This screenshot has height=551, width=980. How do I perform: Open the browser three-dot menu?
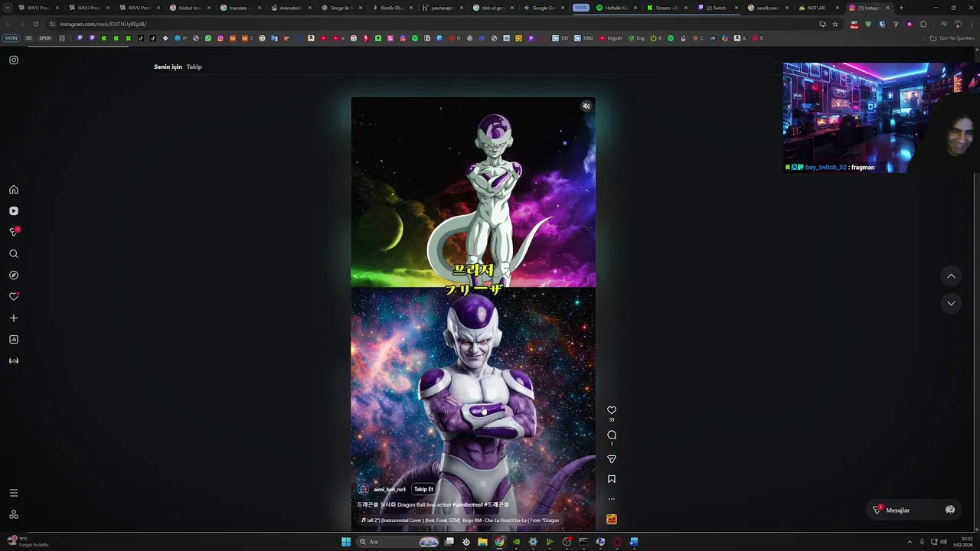(971, 24)
